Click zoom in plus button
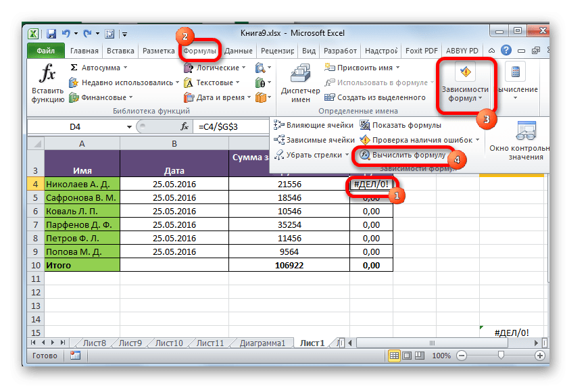588x388 pixels. click(x=539, y=356)
